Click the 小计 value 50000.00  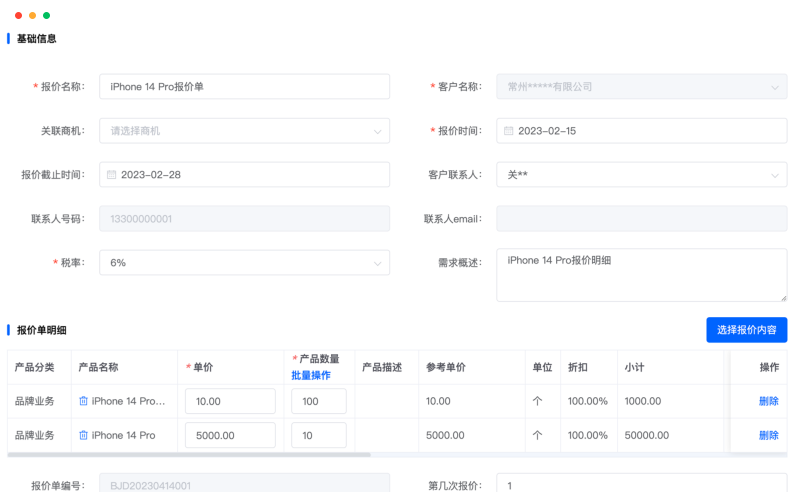[x=646, y=435]
